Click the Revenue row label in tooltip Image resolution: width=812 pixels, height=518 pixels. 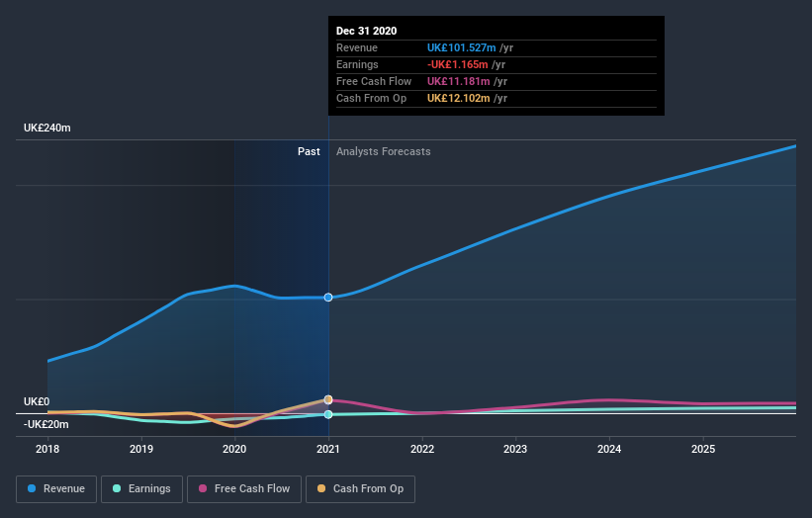pos(357,47)
